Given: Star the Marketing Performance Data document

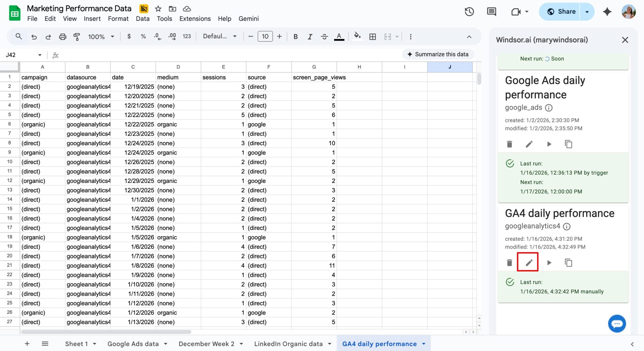Looking at the screenshot, I should tap(158, 9).
